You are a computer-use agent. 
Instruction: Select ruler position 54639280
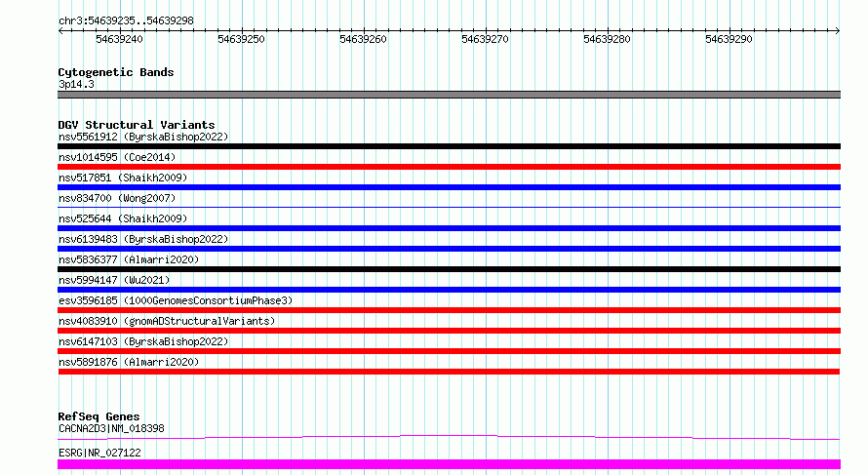pyautogui.click(x=607, y=39)
